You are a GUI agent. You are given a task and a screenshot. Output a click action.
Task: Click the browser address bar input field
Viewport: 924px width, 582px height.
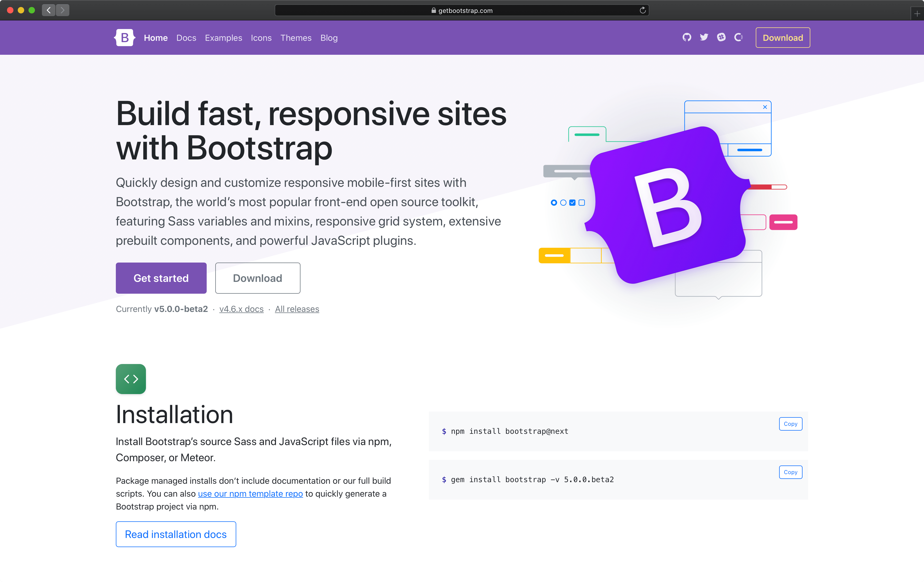point(462,10)
